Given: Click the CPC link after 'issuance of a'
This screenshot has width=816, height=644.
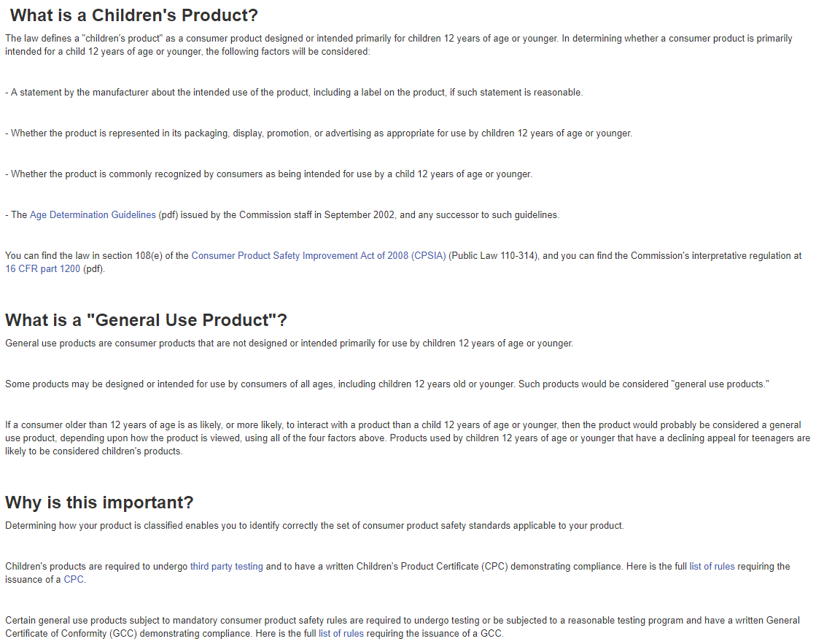Looking at the screenshot, I should pos(74,579).
